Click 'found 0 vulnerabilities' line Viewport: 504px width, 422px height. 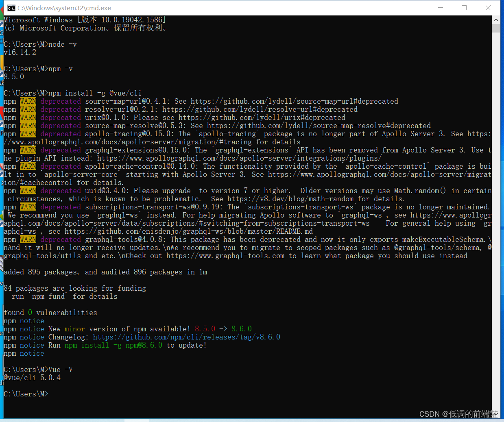[x=50, y=313]
